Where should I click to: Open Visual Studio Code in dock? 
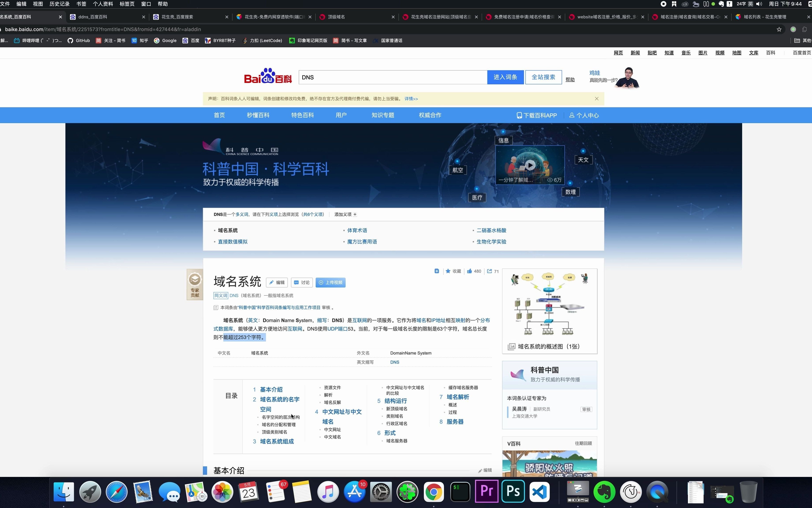539,492
